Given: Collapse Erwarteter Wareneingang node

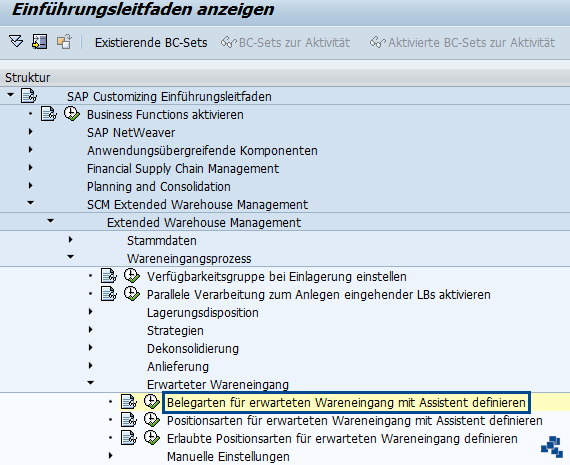Looking at the screenshot, I should 91,383.
